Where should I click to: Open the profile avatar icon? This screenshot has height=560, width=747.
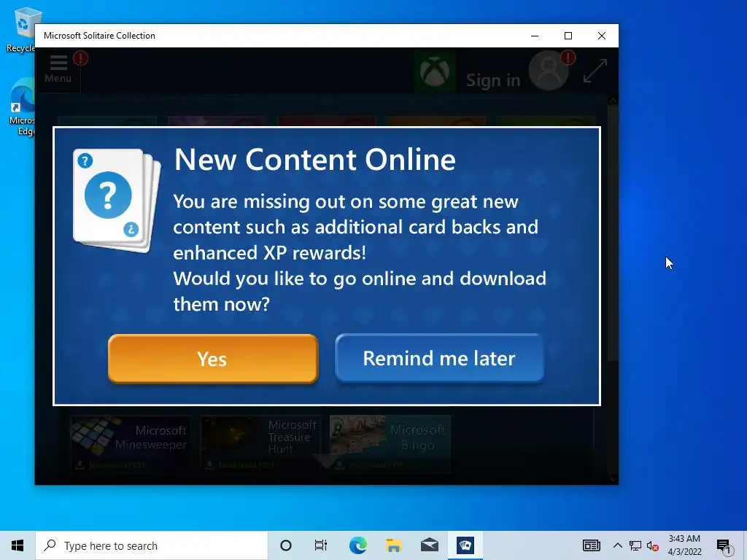pos(549,71)
